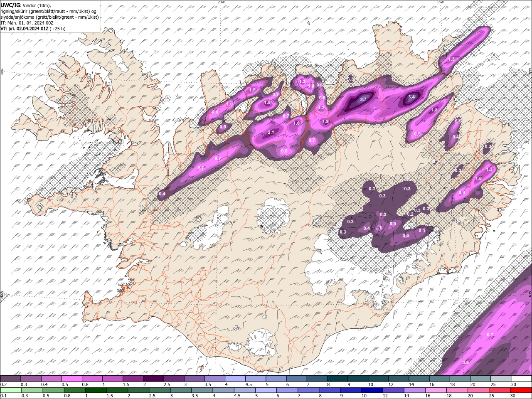Click the 1.6 precipitation value in the east
Screen dimensions: 532x399
478,179
